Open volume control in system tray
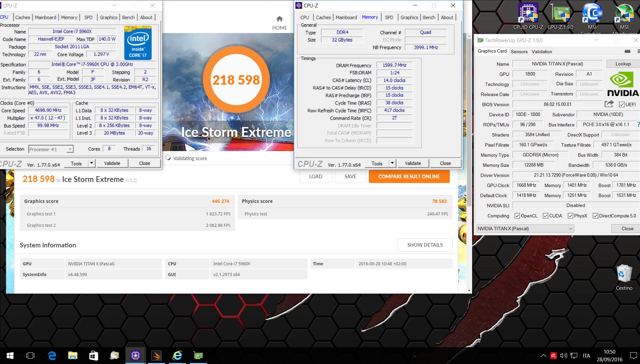This screenshot has width=640, height=364. point(563,356)
